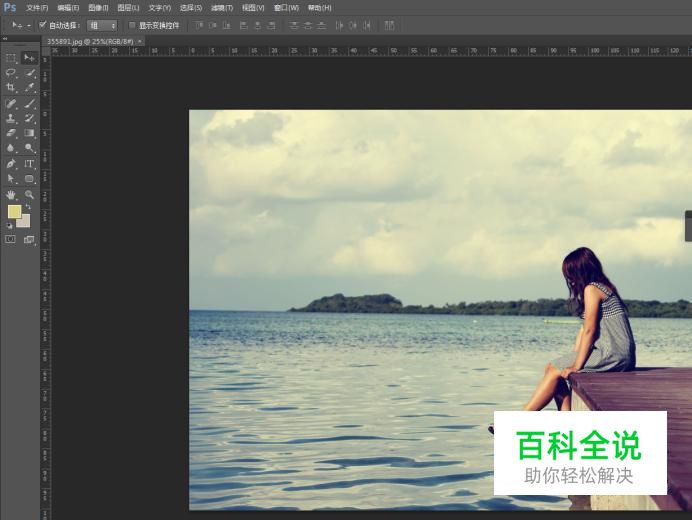Screen dimensions: 692x520
Task: Distribute left edges in options bar
Action: pyautogui.click(x=339, y=26)
